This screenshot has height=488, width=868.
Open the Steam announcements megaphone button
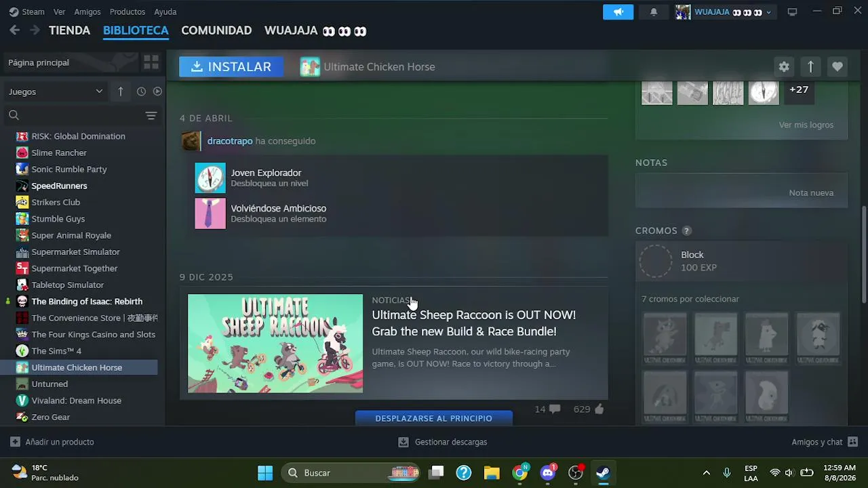618,12
